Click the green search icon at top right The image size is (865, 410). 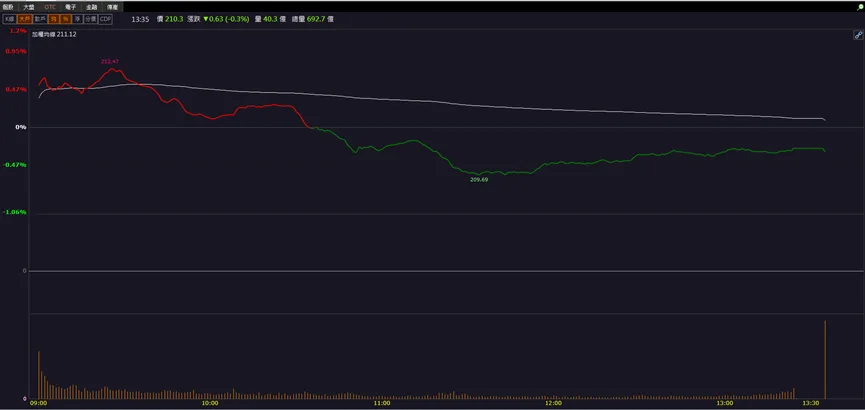(859, 7)
